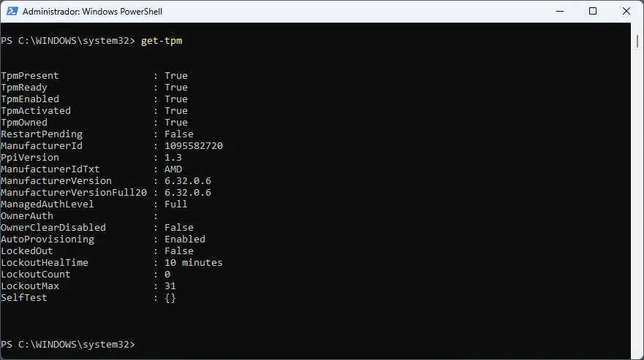Close the Windows PowerShell window
644x360 pixels.
point(626,11)
